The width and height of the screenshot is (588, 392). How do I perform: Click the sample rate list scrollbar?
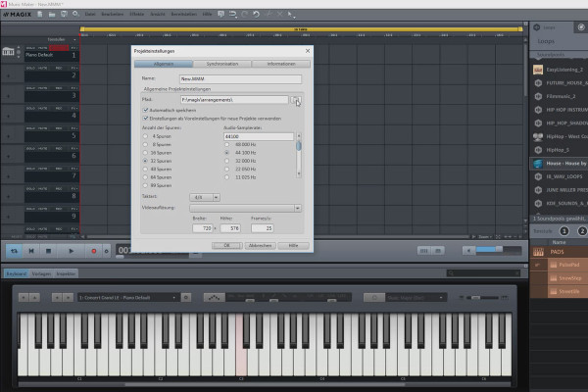299,155
